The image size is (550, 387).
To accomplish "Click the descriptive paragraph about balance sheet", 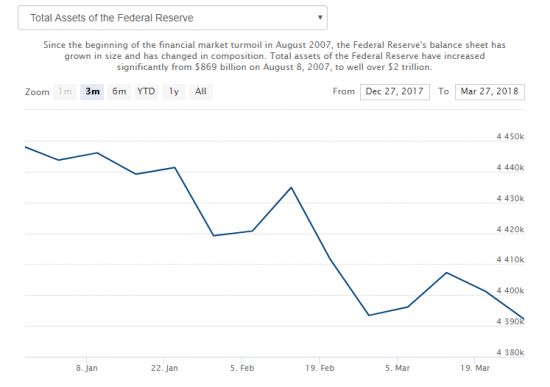I will tap(275, 56).
